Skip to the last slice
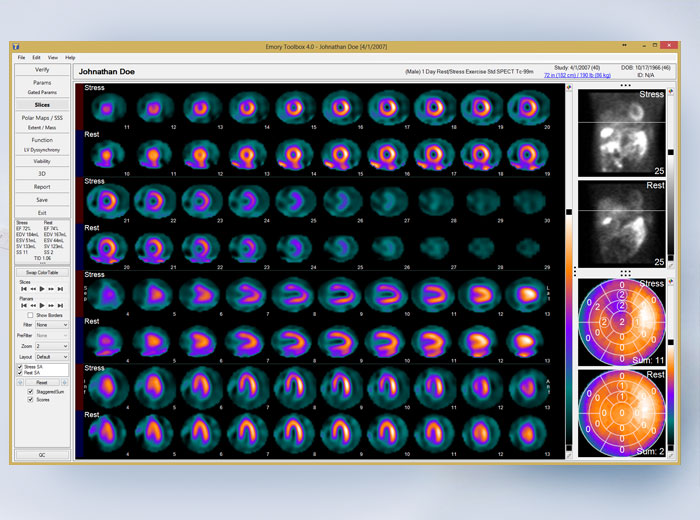Image resolution: width=700 pixels, height=520 pixels. (60, 289)
